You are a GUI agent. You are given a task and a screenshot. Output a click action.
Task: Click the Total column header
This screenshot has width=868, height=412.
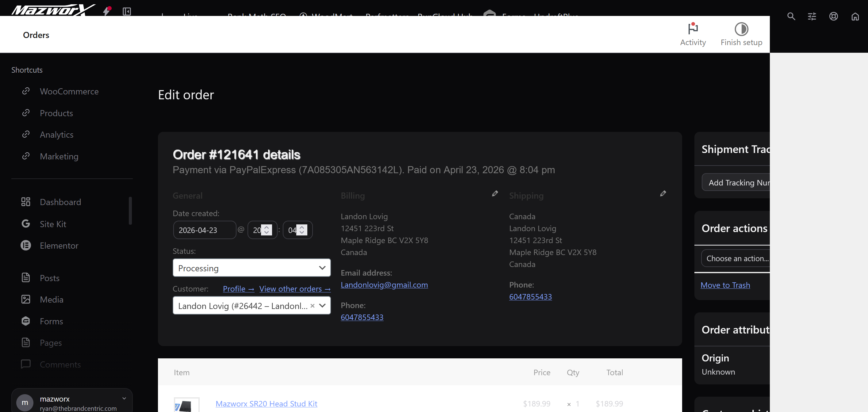point(615,372)
